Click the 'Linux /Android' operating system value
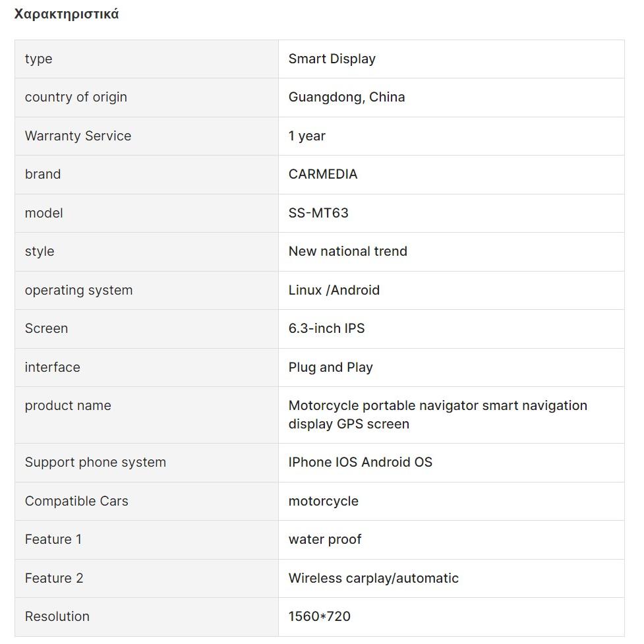The image size is (644, 644). coord(334,290)
